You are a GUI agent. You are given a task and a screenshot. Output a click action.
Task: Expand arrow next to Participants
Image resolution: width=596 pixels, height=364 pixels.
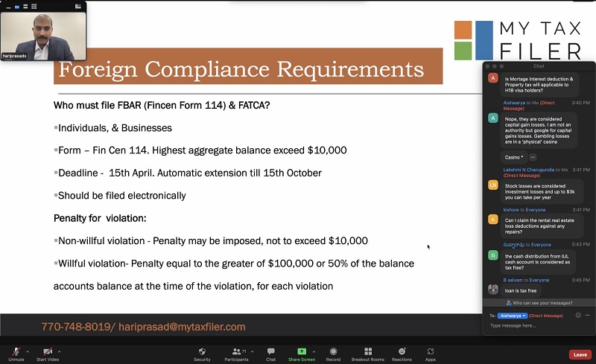(x=252, y=351)
